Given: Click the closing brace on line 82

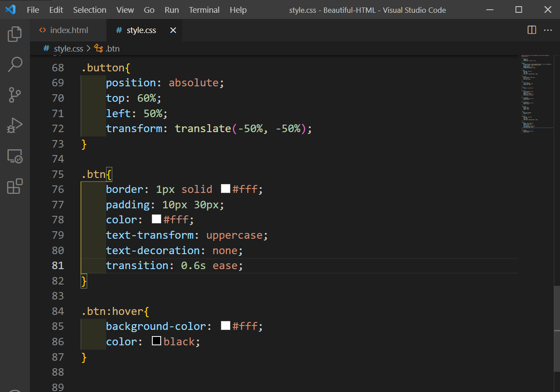Looking at the screenshot, I should pyautogui.click(x=84, y=281).
